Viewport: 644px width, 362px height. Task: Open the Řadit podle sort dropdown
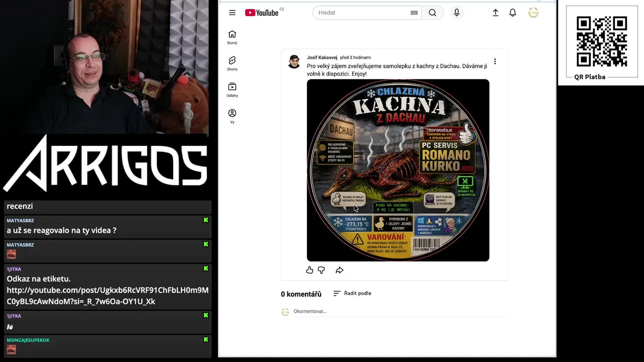tap(352, 293)
